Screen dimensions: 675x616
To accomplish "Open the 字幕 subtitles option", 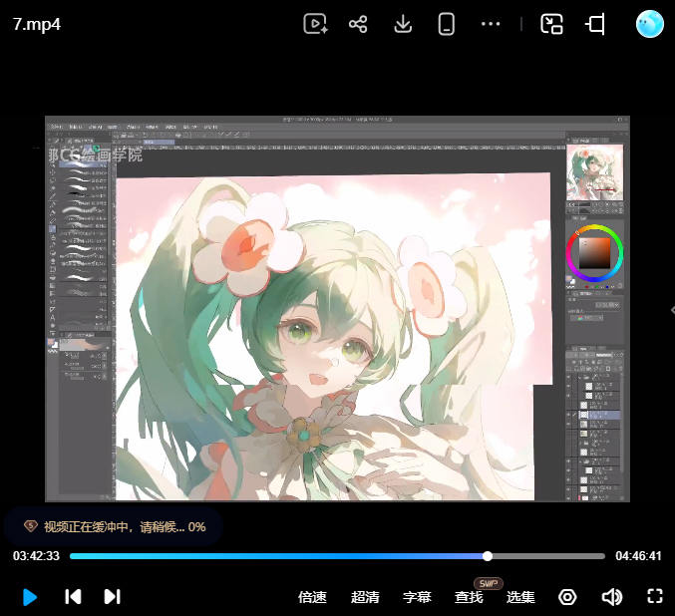I will coord(417,597).
